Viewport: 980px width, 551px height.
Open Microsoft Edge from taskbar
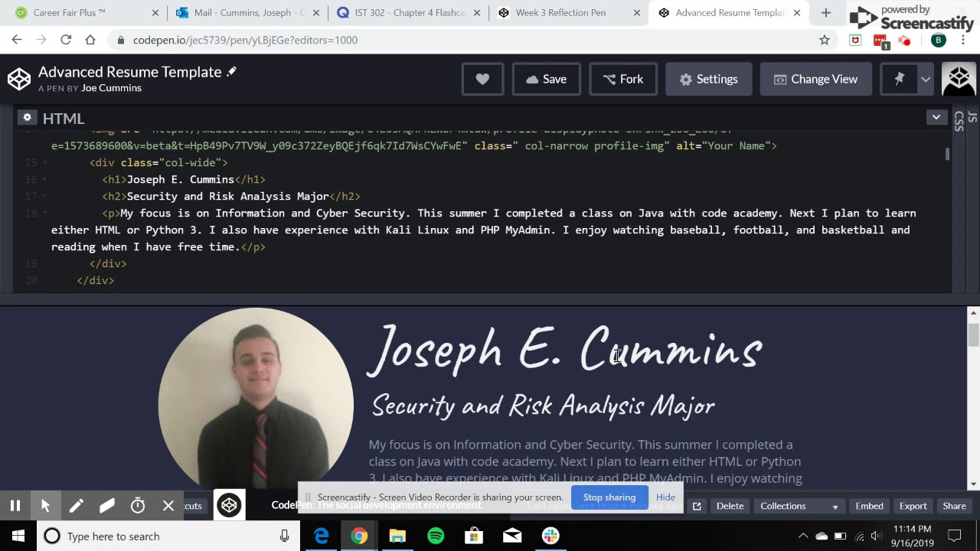pos(321,536)
